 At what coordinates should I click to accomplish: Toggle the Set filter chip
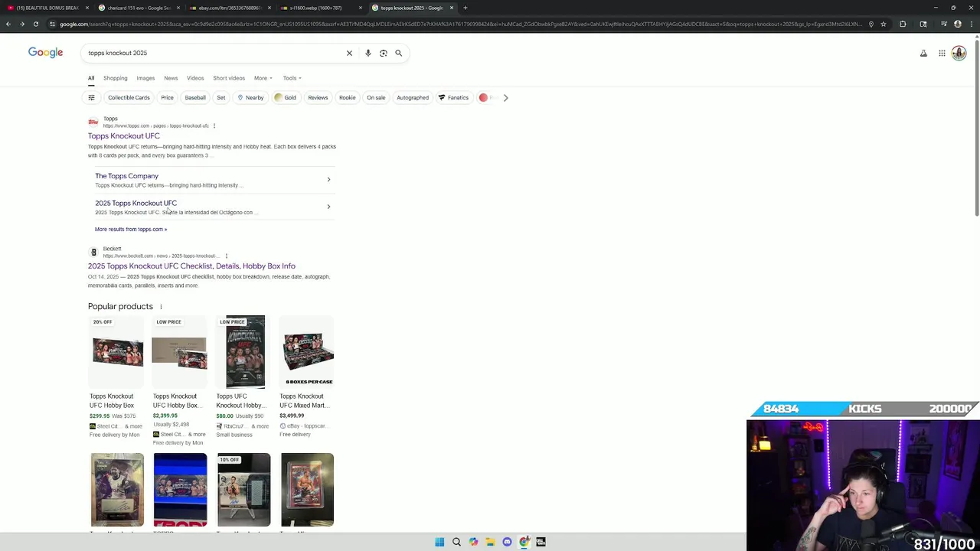click(221, 97)
